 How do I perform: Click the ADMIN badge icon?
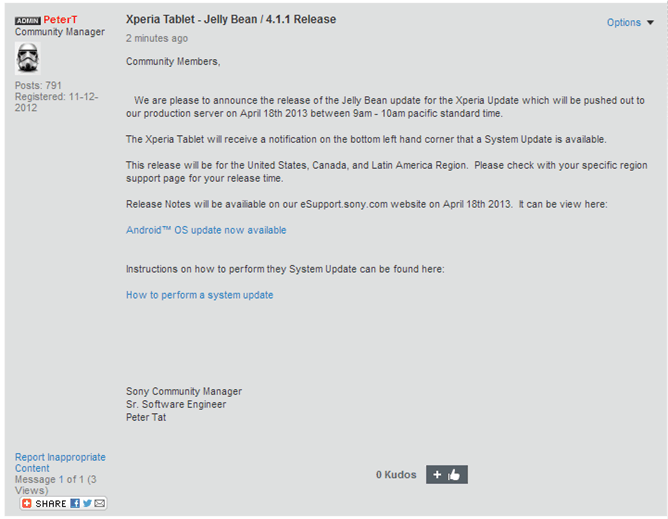click(28, 20)
